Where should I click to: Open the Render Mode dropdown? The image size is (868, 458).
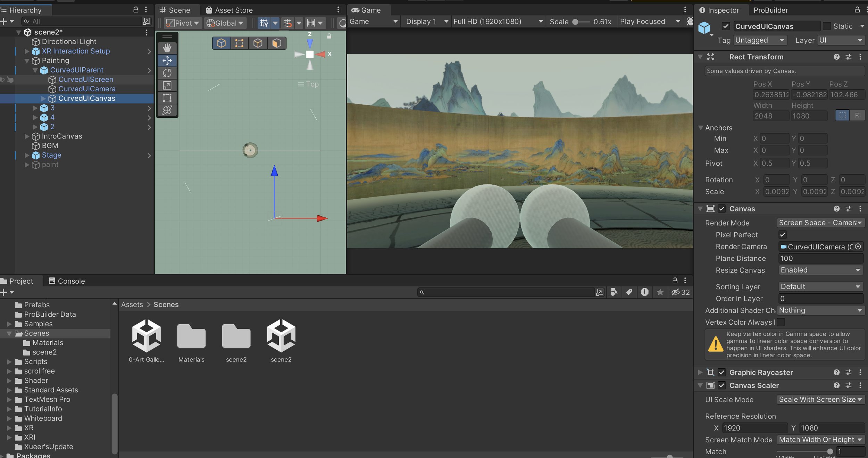point(820,223)
